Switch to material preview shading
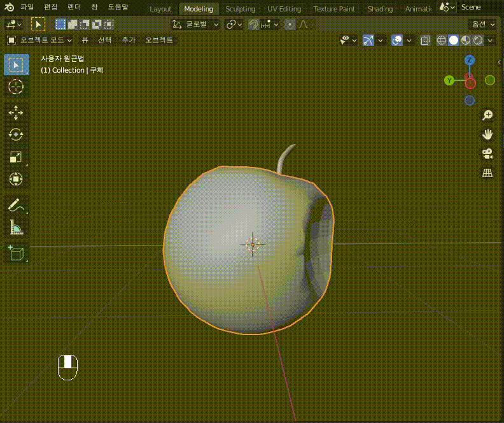Screen dimensions: 504x423 pos(466,40)
